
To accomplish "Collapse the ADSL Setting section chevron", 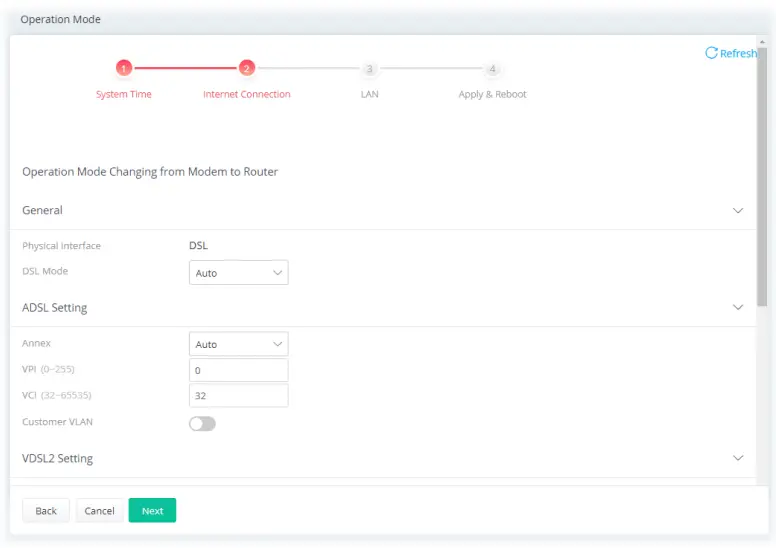I will [737, 307].
